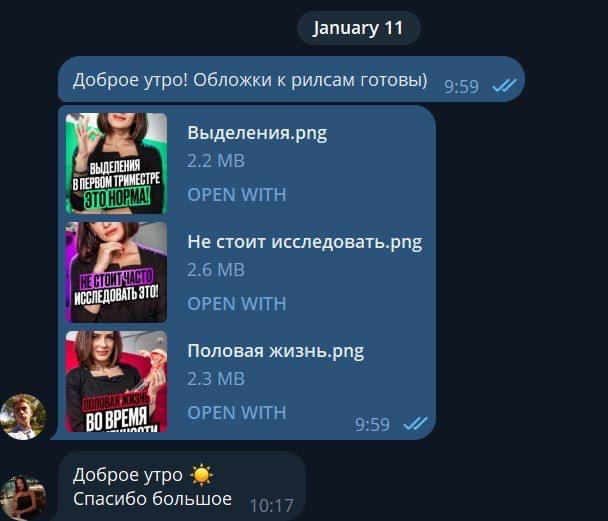
Task: Click OPEN WITH for Половая жизнь.png
Action: tap(237, 412)
